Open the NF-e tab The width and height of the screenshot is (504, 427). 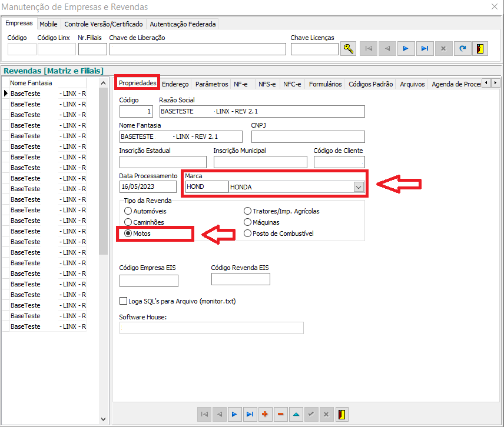click(241, 84)
